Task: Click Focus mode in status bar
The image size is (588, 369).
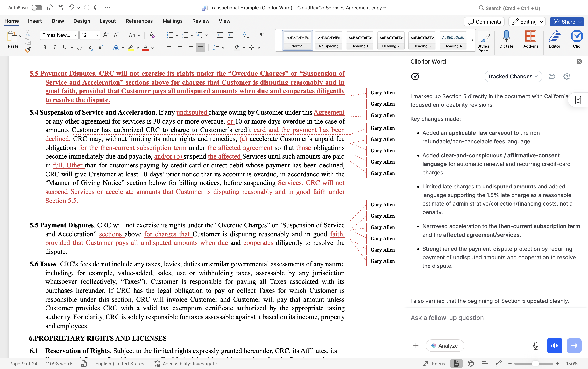Action: [x=434, y=364]
